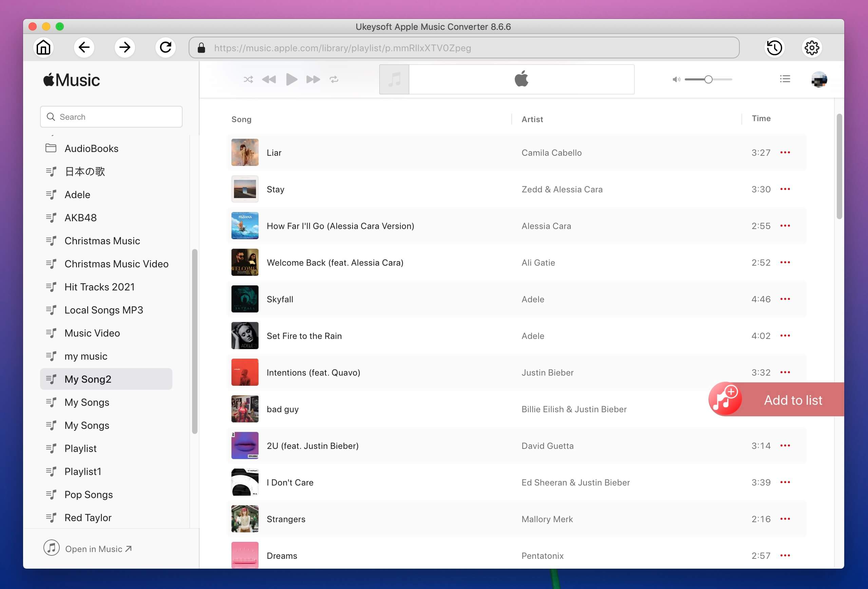Toggle the repeat playback icon
The image size is (868, 589).
click(335, 79)
